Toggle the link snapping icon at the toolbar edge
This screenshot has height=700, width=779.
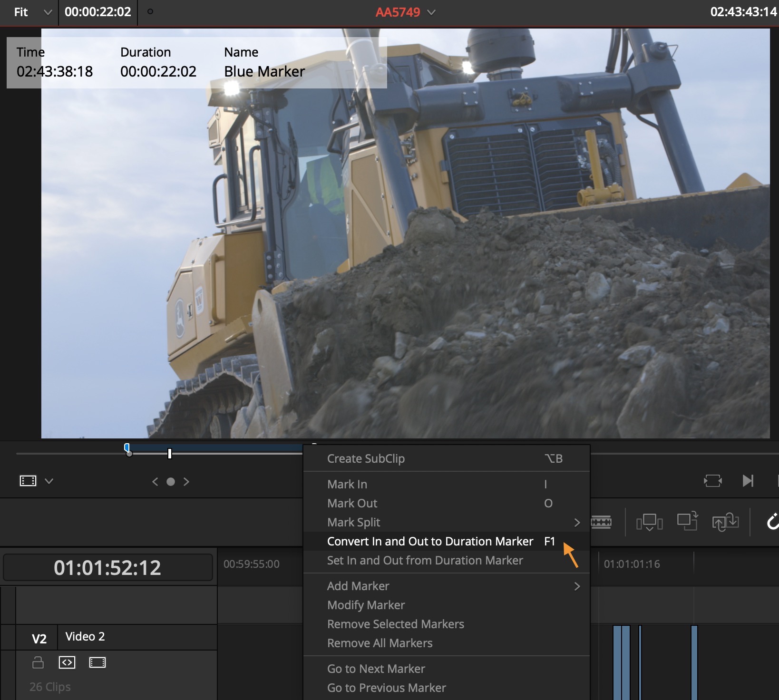click(773, 522)
